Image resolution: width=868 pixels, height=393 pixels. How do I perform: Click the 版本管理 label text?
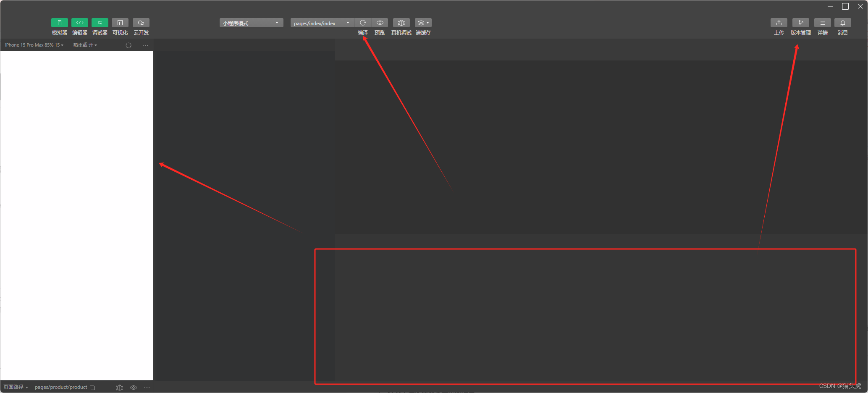[801, 33]
